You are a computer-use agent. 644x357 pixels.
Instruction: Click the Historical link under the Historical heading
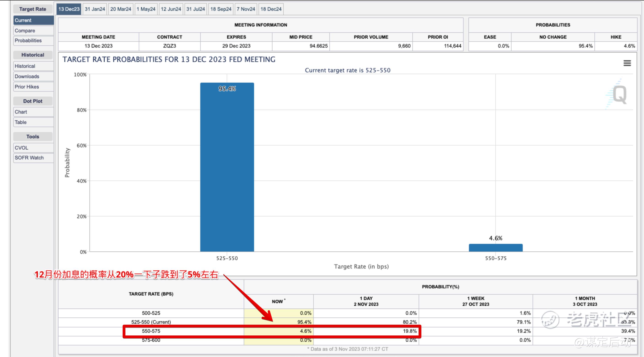click(33, 66)
